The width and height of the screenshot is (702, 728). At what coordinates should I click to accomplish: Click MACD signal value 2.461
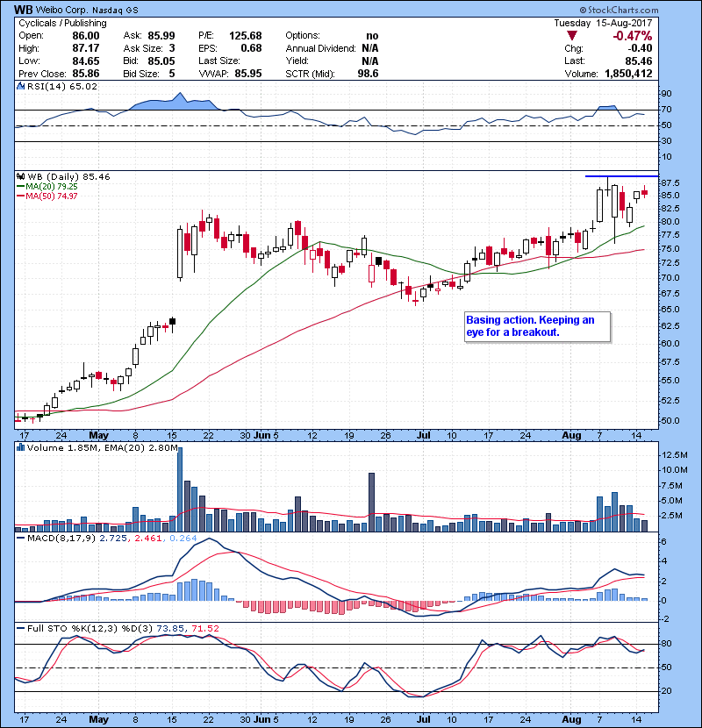tap(147, 539)
